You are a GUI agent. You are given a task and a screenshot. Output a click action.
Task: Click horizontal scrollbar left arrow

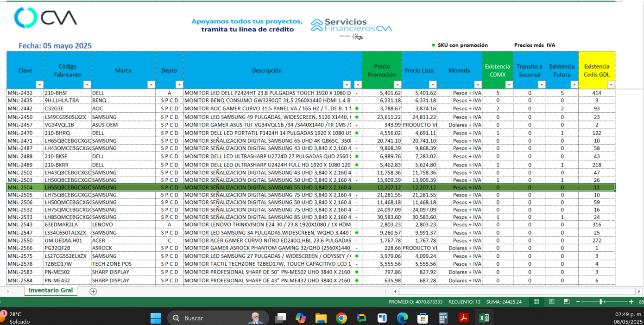click(395, 292)
